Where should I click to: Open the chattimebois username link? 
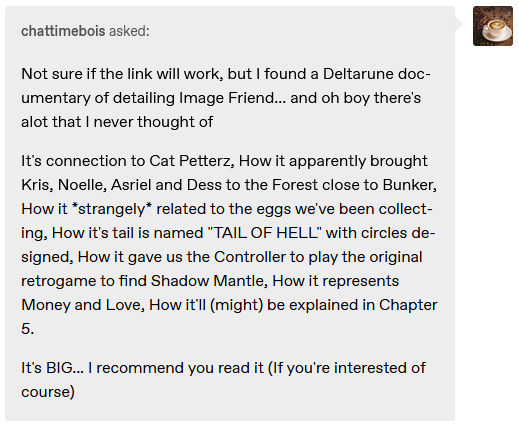pos(63,31)
